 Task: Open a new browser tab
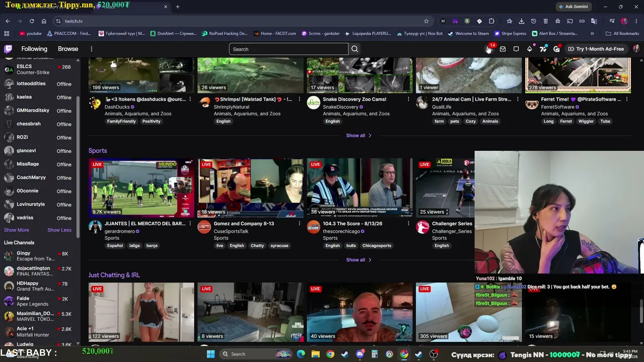pyautogui.click(x=178, y=7)
